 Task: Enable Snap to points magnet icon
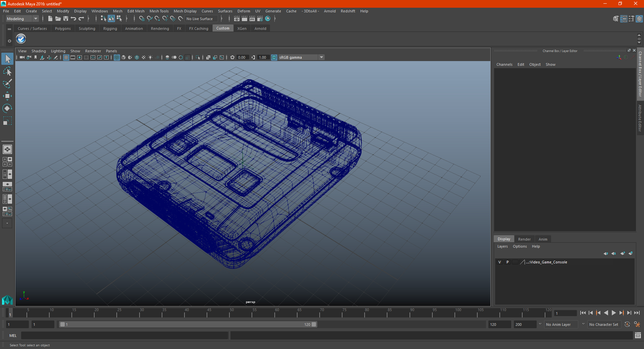click(x=157, y=19)
